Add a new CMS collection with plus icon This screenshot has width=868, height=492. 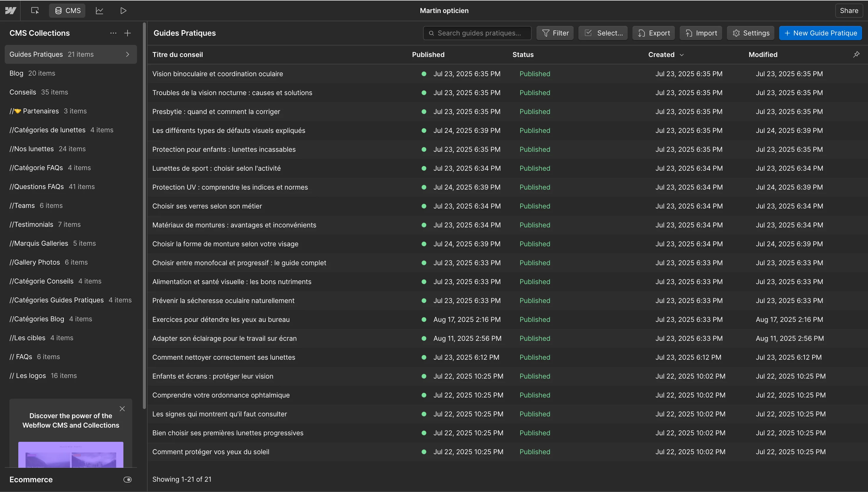127,33
